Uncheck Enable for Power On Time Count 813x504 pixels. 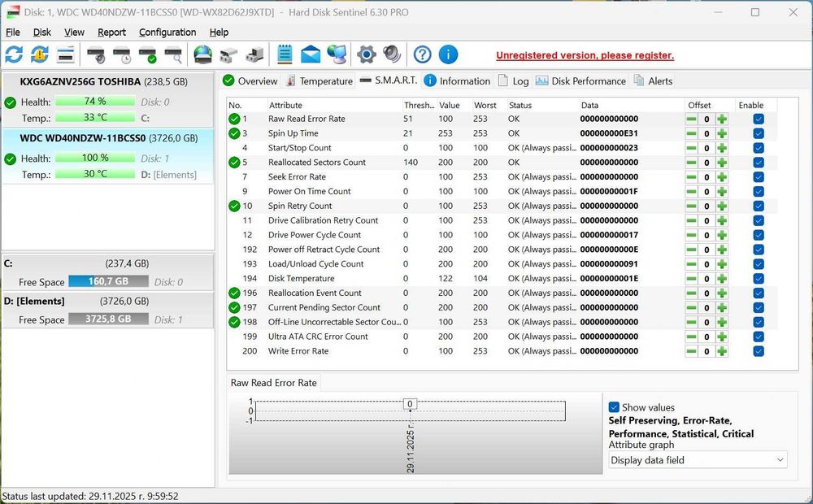[x=759, y=192]
